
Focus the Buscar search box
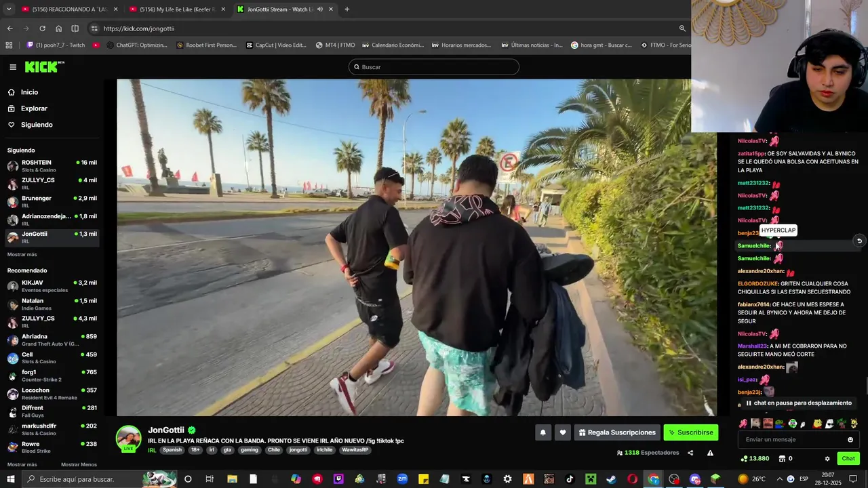[434, 67]
